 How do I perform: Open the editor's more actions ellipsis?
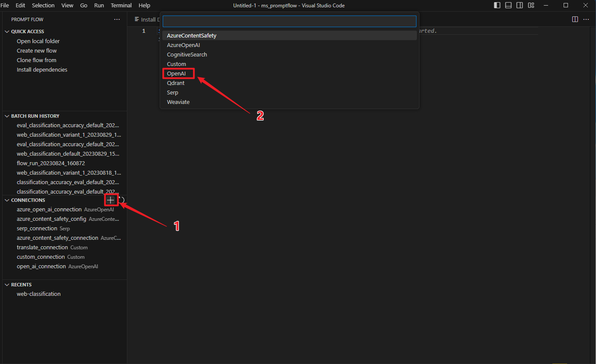pos(586,19)
